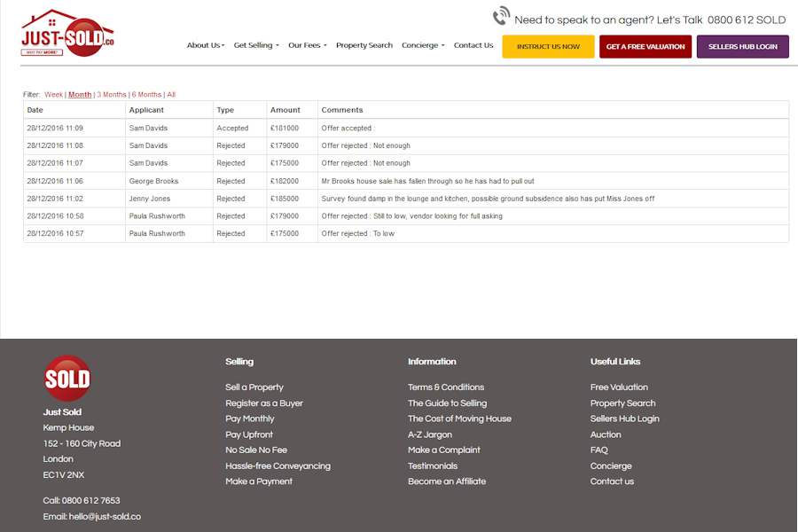The image size is (798, 532).
Task: Open the FAQ footer link
Action: 599,450
